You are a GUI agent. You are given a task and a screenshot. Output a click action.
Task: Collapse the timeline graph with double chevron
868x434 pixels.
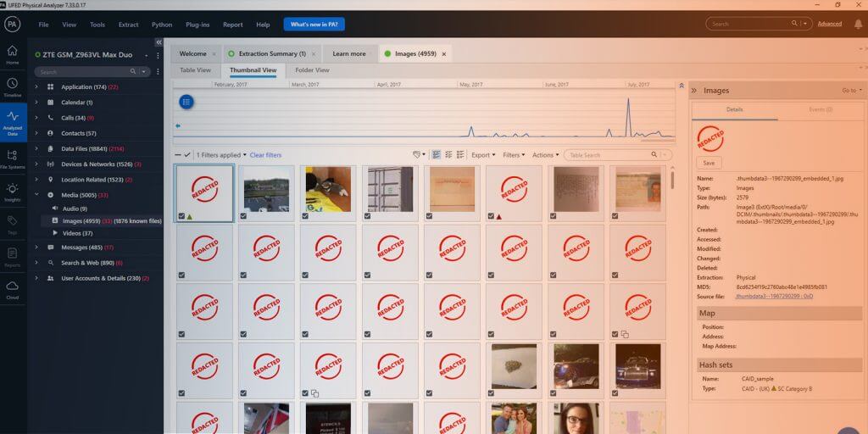[x=681, y=86]
